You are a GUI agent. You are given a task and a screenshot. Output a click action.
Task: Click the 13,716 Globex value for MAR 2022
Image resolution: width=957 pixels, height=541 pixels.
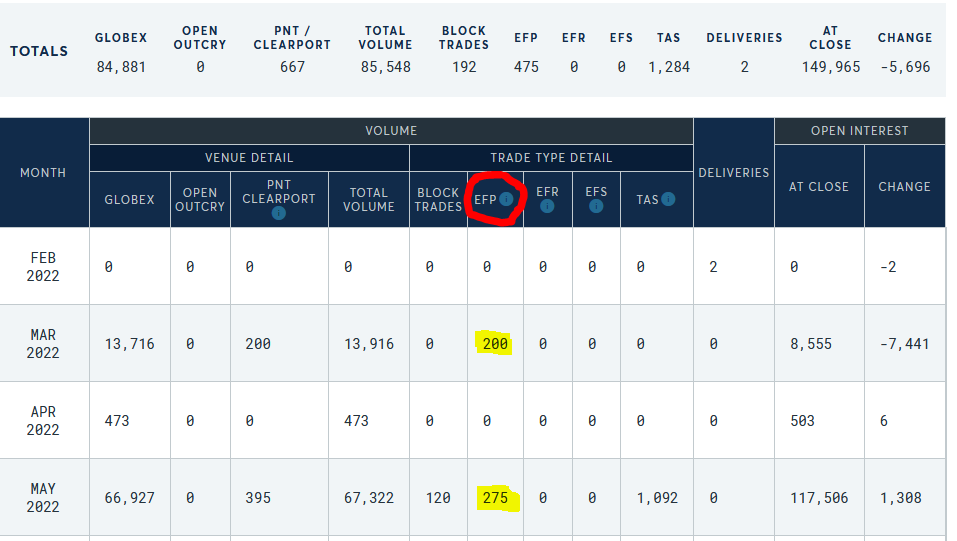[129, 344]
